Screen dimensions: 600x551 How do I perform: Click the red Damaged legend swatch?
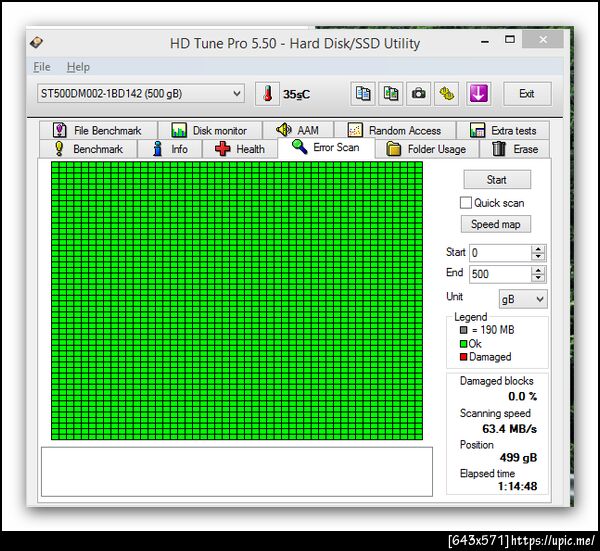(x=463, y=357)
